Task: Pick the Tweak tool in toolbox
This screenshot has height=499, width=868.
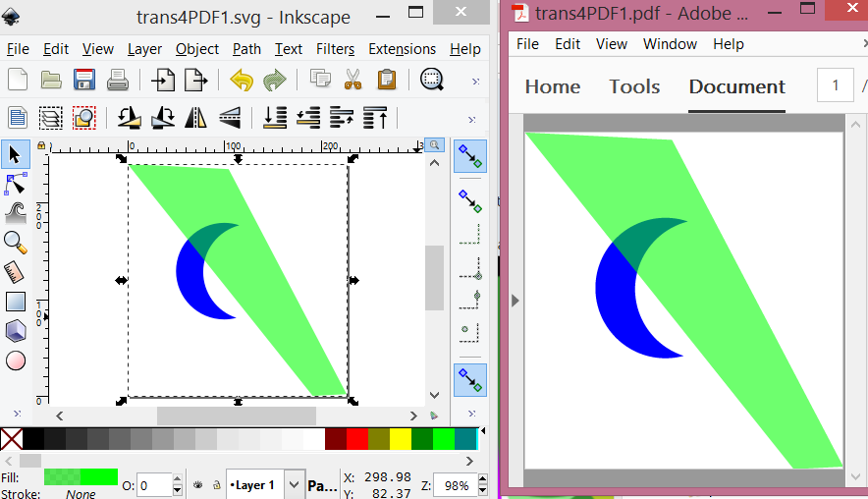Action: [16, 212]
